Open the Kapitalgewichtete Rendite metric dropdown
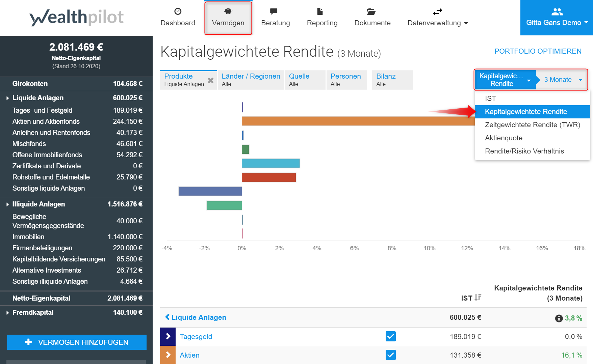The width and height of the screenshot is (593, 364). [505, 80]
